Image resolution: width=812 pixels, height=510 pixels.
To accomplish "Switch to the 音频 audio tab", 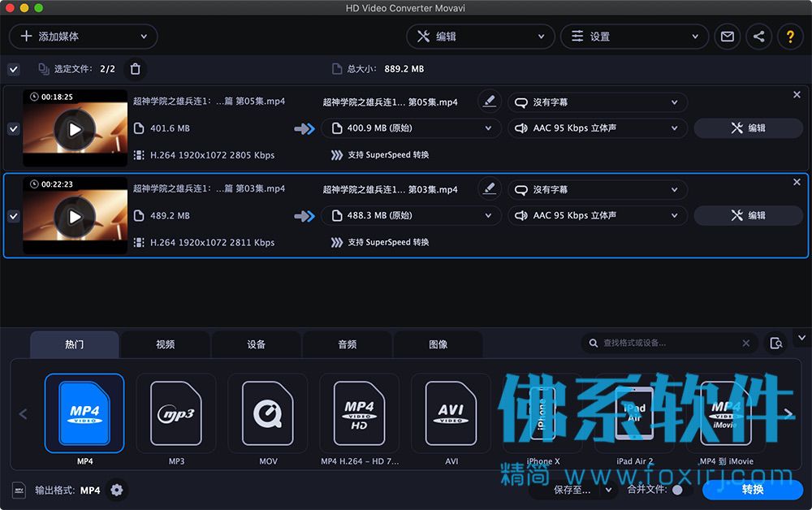I will (x=347, y=345).
